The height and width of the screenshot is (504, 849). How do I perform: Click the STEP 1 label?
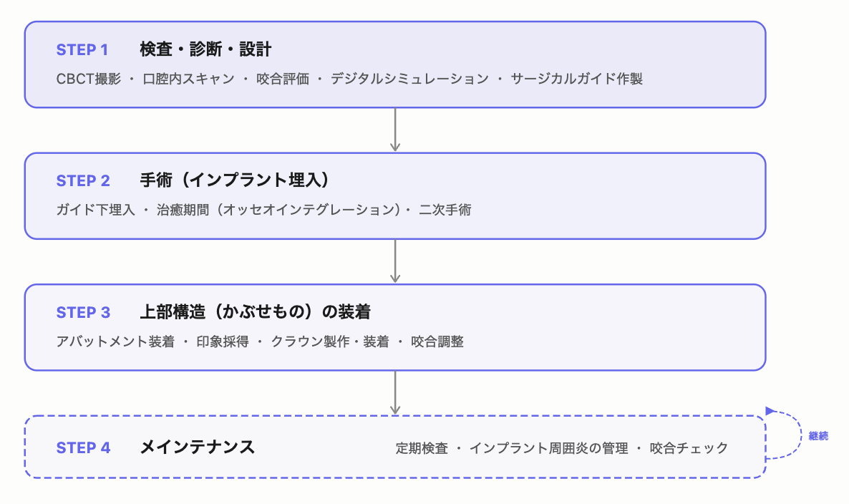[82, 50]
